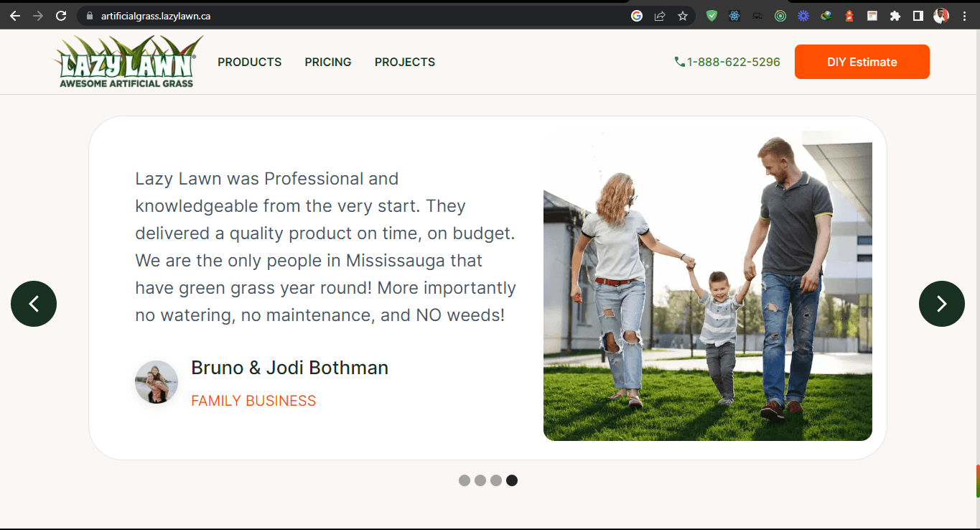Select the fourth active carousel dot
This screenshot has height=530, width=980.
[512, 480]
